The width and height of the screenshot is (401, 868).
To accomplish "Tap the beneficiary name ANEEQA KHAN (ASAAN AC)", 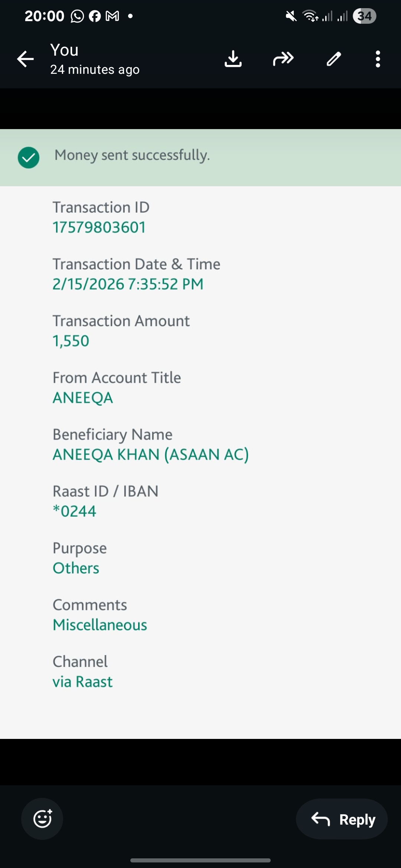I will click(x=150, y=454).
